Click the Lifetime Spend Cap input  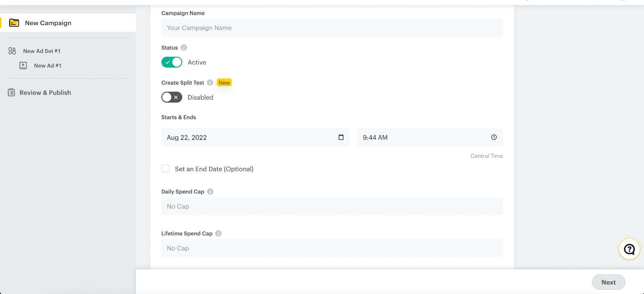[x=332, y=248]
